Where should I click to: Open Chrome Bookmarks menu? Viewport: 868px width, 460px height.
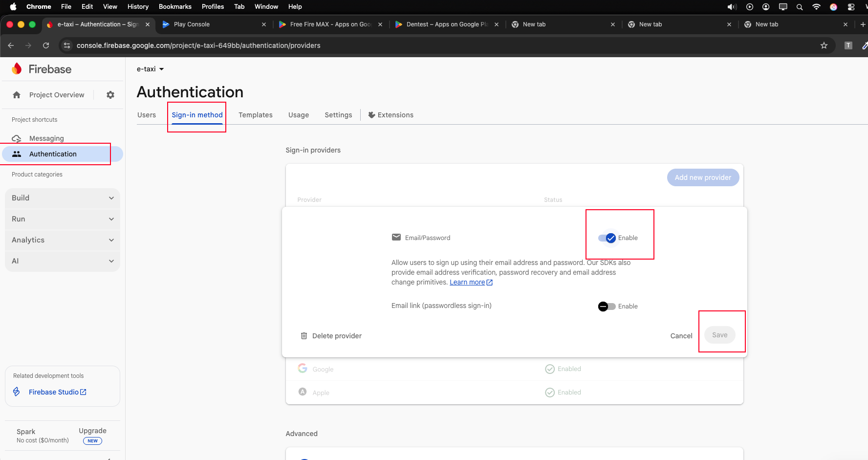(x=175, y=7)
